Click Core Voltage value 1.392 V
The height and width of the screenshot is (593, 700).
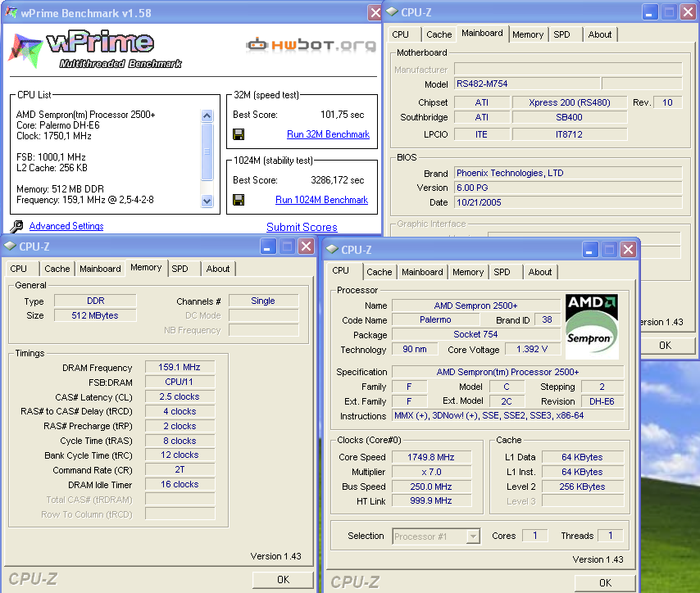532,349
